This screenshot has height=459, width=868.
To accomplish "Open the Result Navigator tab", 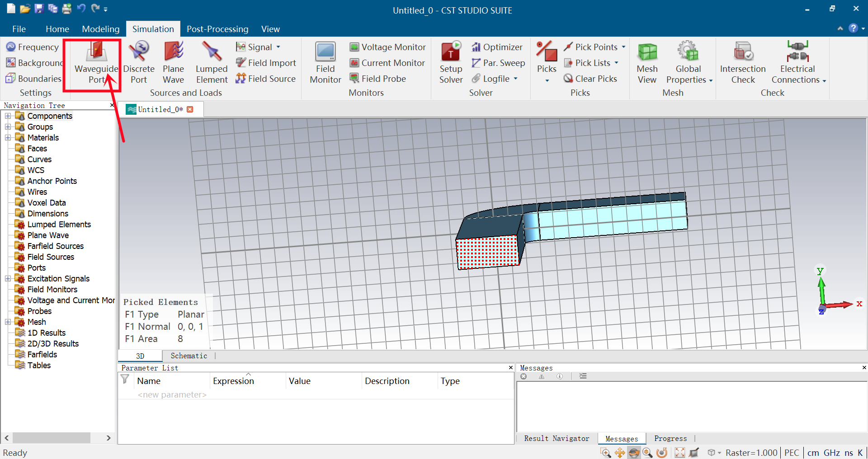I will 557,438.
